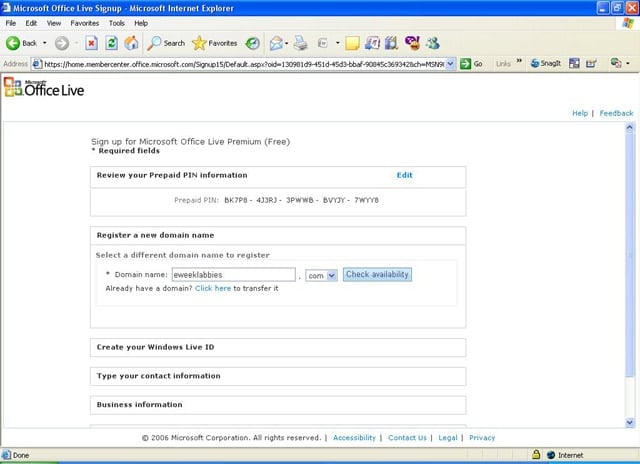Open the Favorites star button
Screen dimensions: 640x464
click(215, 43)
